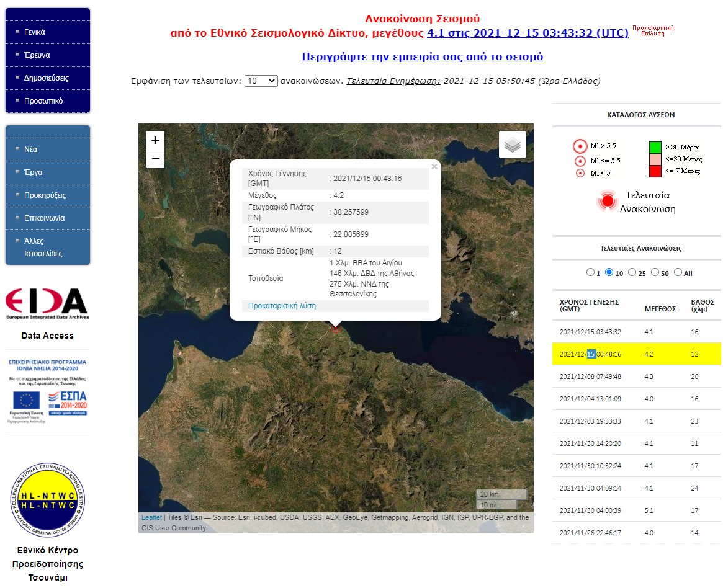Click the Περιγράψτε την εμπειρία σας link
The width and height of the screenshot is (723, 588).
422,57
